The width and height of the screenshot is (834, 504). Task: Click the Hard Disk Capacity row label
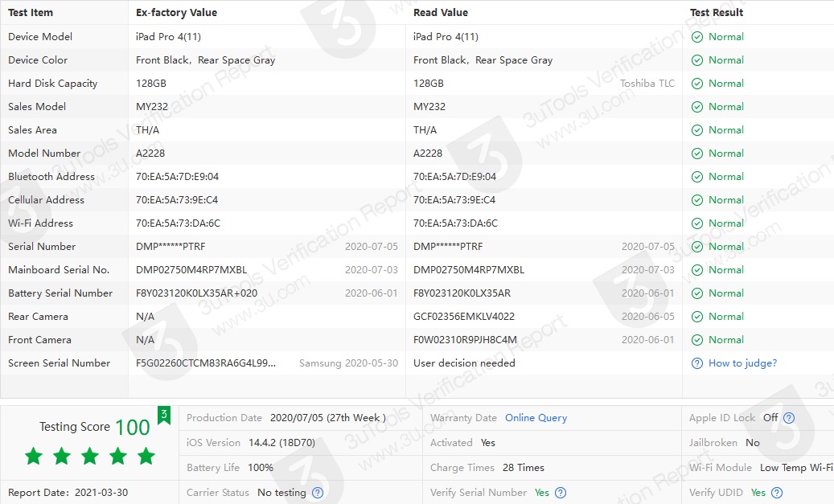coord(52,84)
